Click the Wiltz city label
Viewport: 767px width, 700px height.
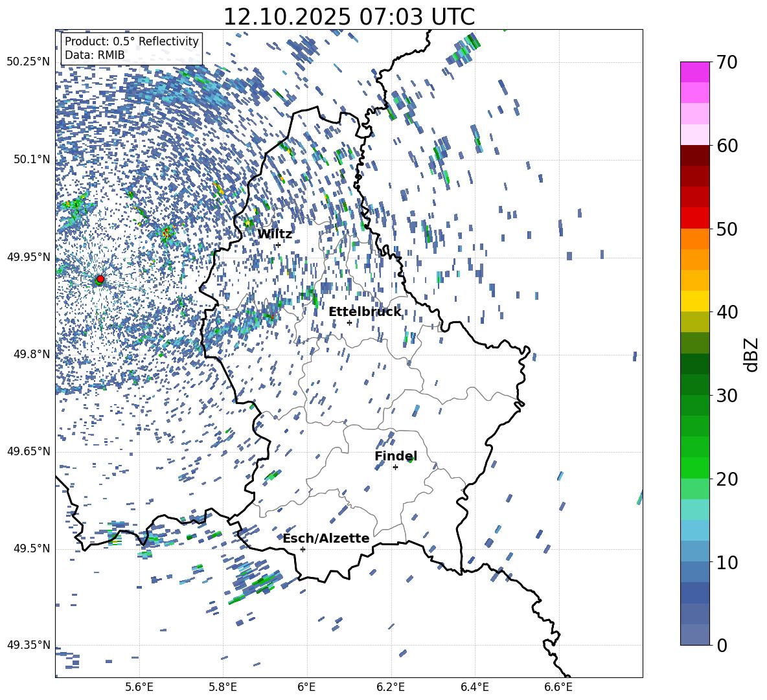pyautogui.click(x=275, y=234)
